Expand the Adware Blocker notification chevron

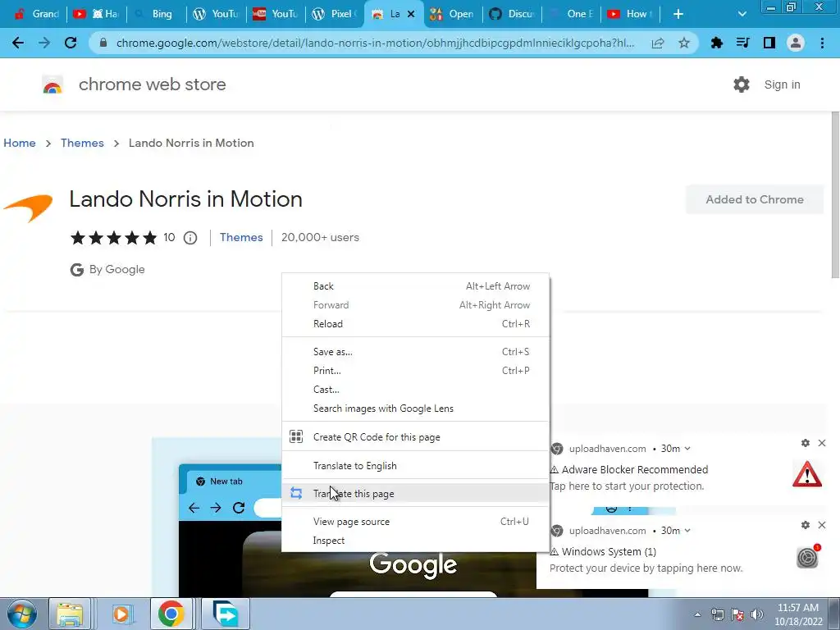point(688,449)
